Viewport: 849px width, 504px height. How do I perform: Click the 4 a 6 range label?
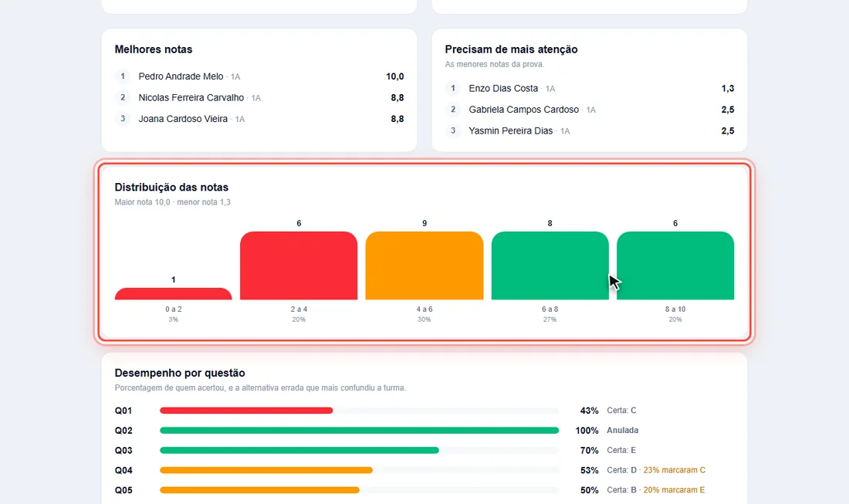point(424,309)
